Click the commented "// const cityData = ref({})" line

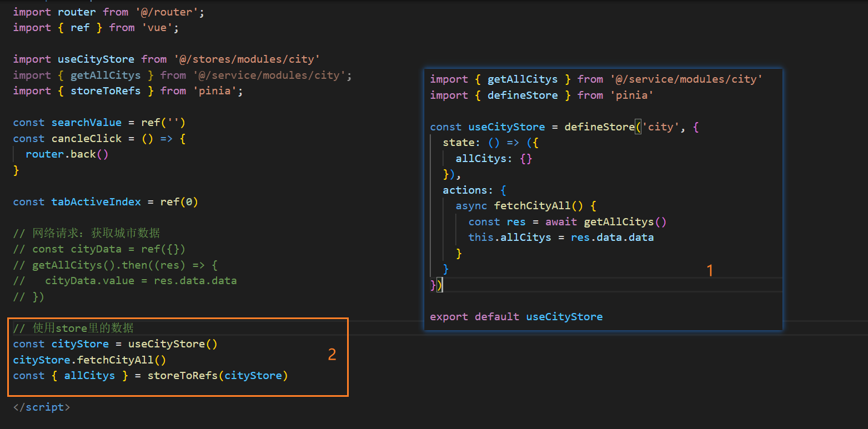coord(99,249)
